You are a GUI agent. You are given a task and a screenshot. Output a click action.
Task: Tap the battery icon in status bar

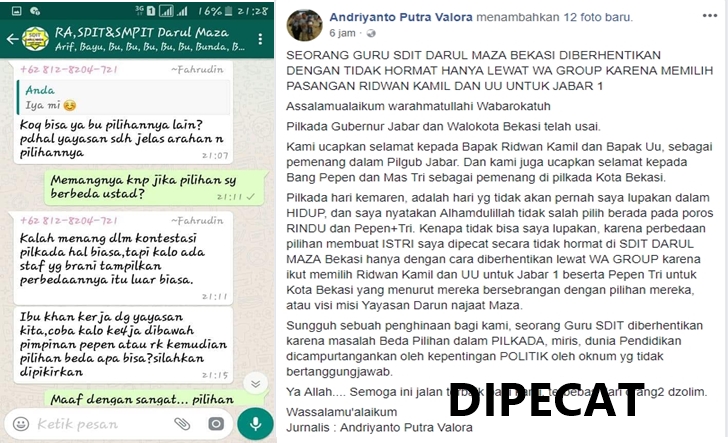[x=228, y=11]
